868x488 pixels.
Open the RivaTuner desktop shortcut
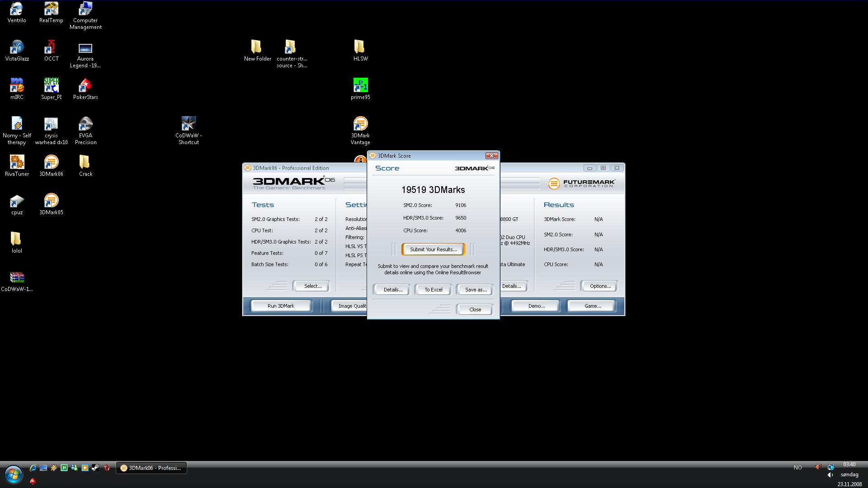(x=17, y=166)
